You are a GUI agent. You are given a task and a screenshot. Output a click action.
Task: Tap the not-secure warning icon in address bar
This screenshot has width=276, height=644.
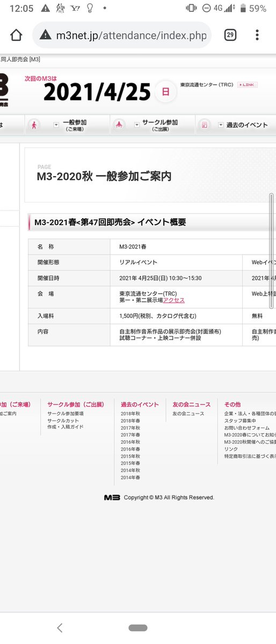[46, 35]
